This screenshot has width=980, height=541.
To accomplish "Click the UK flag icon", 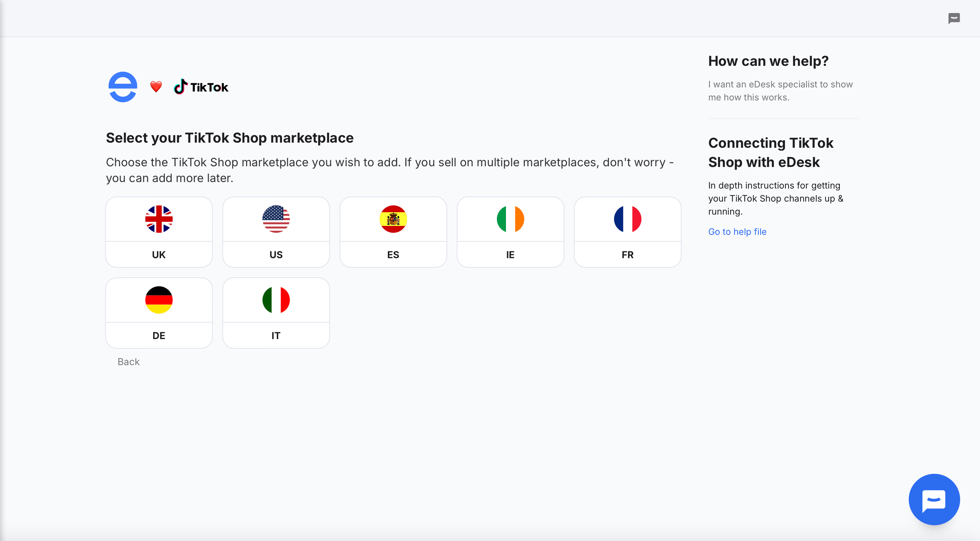I will click(x=159, y=219).
